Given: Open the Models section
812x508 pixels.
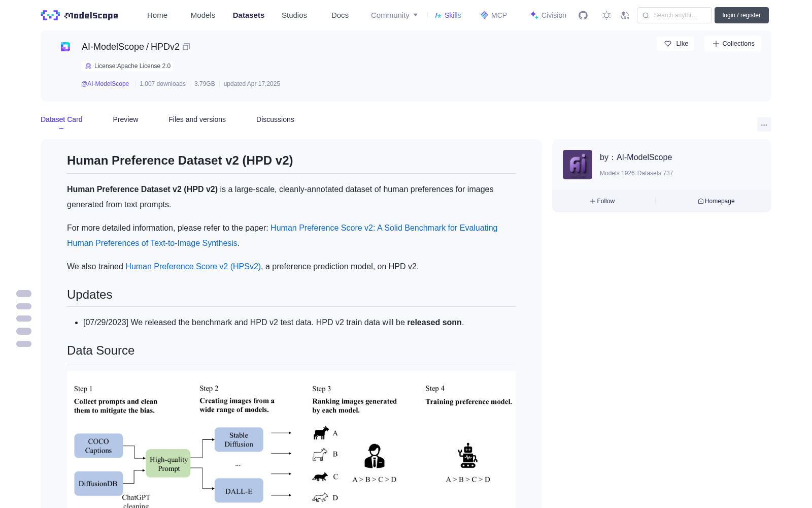Looking at the screenshot, I should click(x=203, y=15).
